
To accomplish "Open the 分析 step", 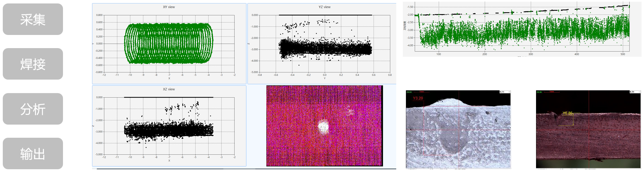I will [x=33, y=109].
